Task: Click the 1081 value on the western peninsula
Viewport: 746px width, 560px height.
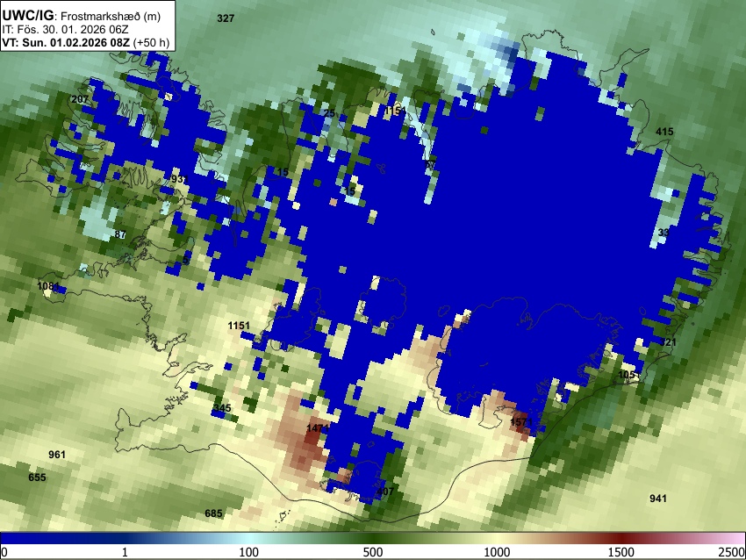Action: pos(48,286)
